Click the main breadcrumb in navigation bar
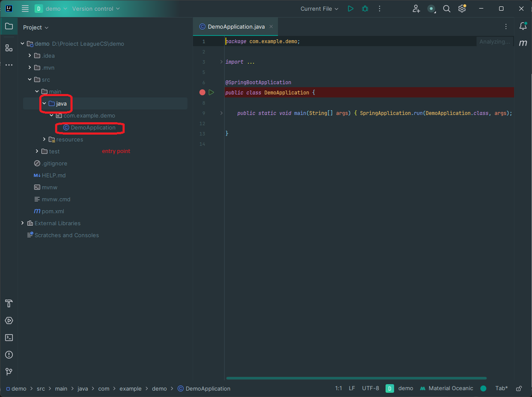This screenshot has width=532, height=397. coord(61,389)
